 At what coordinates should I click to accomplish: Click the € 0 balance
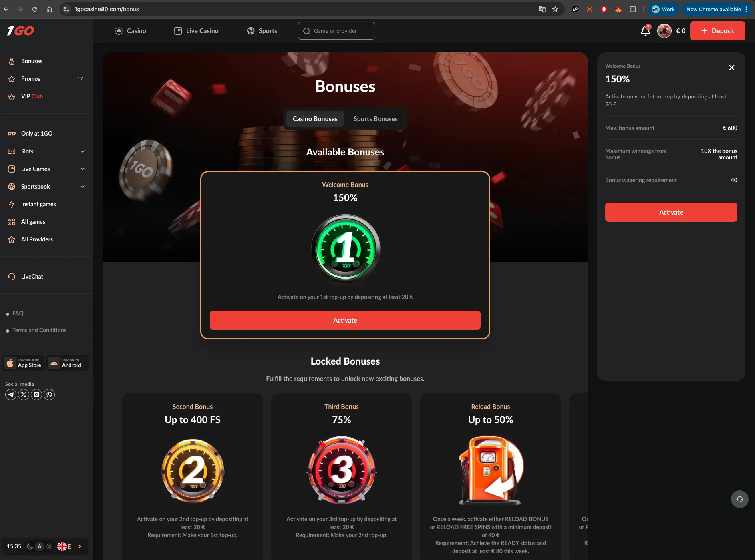click(681, 31)
